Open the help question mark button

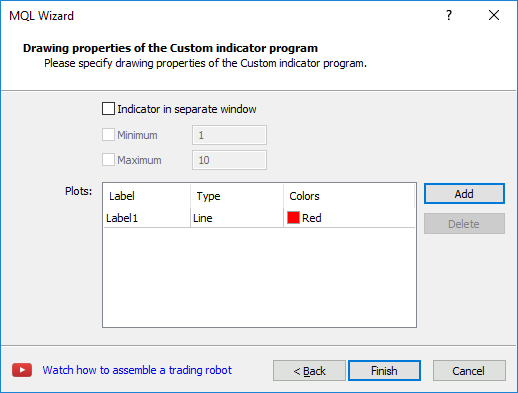point(449,15)
